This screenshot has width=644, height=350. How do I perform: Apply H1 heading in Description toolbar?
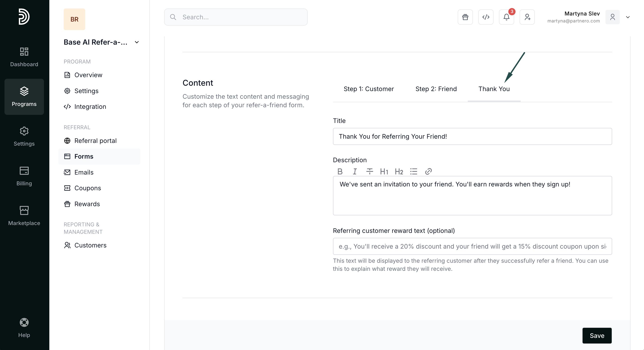coord(384,171)
